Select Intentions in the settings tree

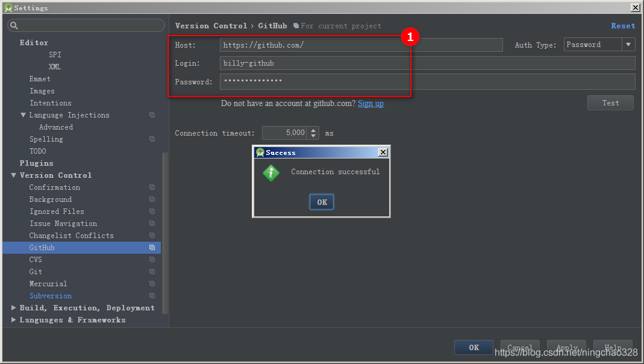tap(51, 103)
